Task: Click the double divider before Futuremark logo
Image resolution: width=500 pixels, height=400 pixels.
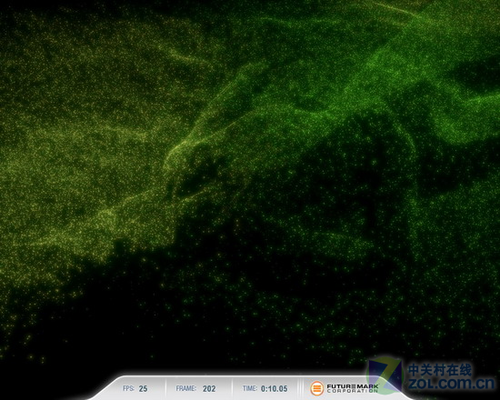Action: (x=301, y=388)
